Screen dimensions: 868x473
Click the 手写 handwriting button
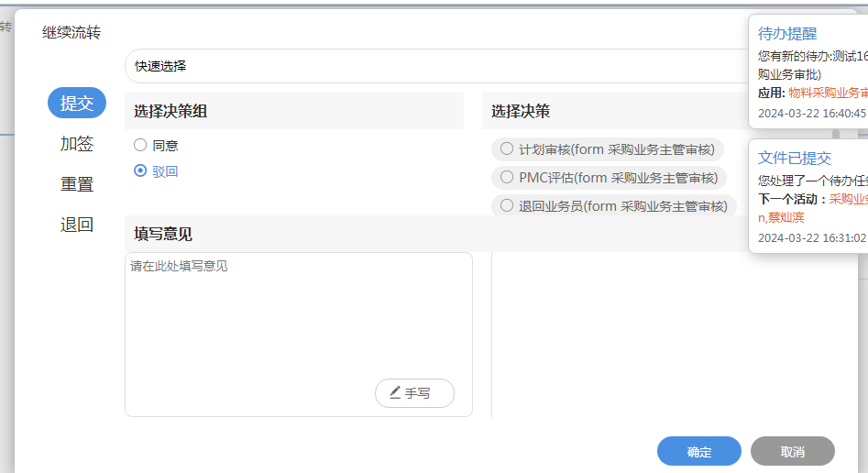click(414, 393)
